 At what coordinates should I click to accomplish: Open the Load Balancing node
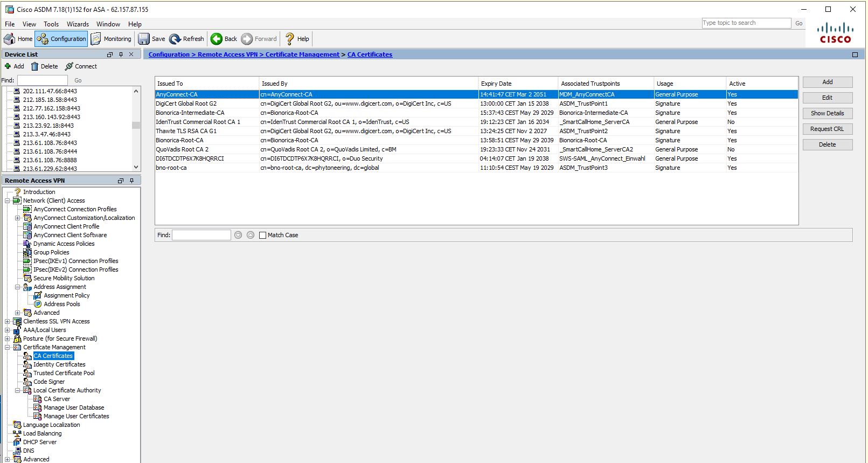tap(42, 433)
